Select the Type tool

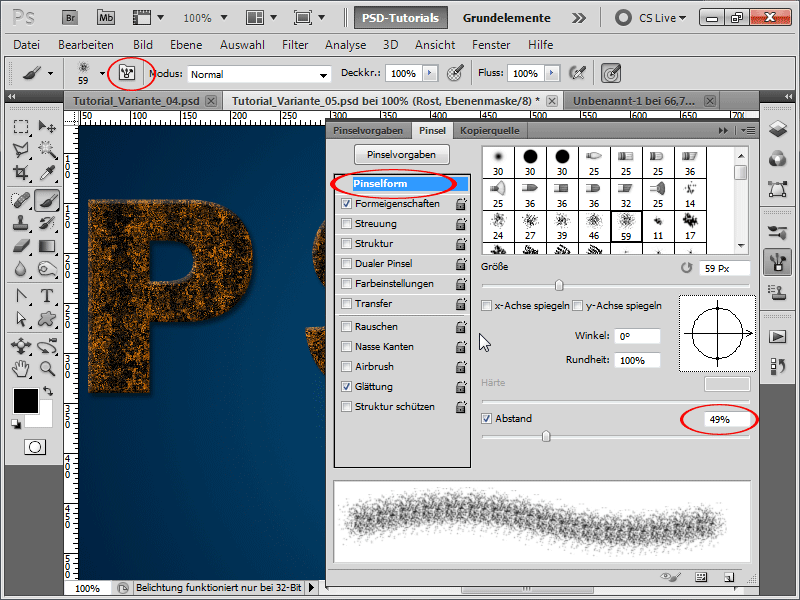pyautogui.click(x=47, y=296)
